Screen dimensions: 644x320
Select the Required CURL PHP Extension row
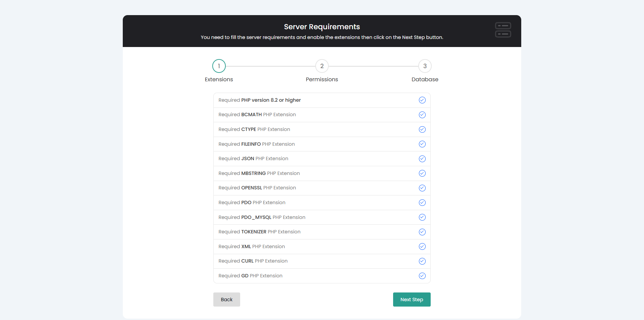click(x=322, y=261)
